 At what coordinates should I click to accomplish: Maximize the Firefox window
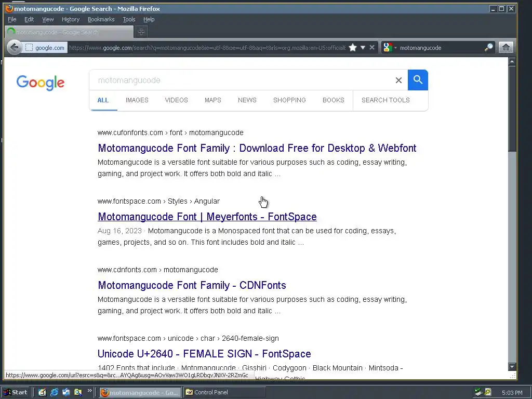coord(501,9)
